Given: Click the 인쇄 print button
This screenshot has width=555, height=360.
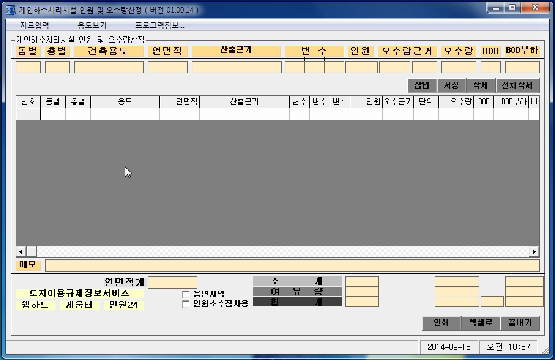Looking at the screenshot, I should click(441, 323).
